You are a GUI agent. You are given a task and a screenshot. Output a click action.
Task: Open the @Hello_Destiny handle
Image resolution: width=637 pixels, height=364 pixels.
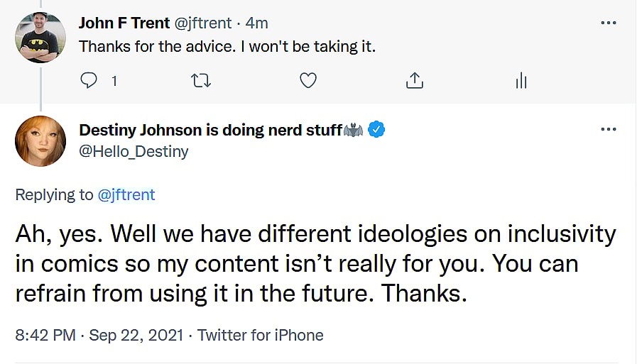tap(134, 151)
